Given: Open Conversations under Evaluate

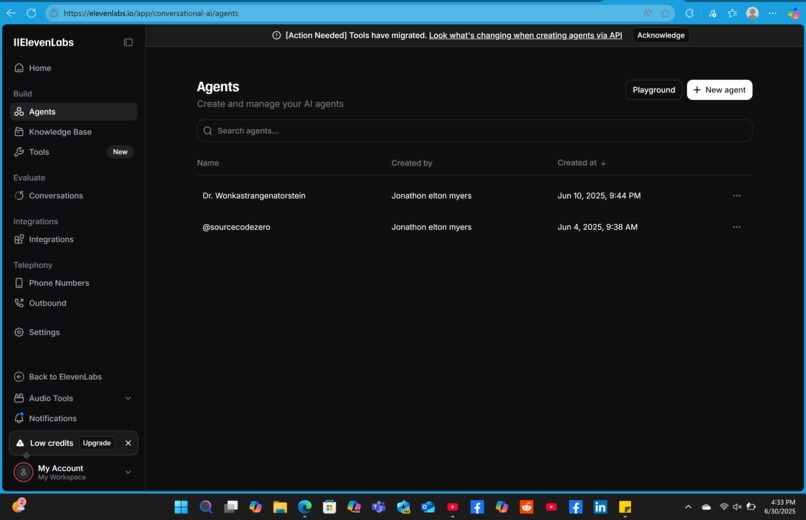Looking at the screenshot, I should click(x=56, y=195).
